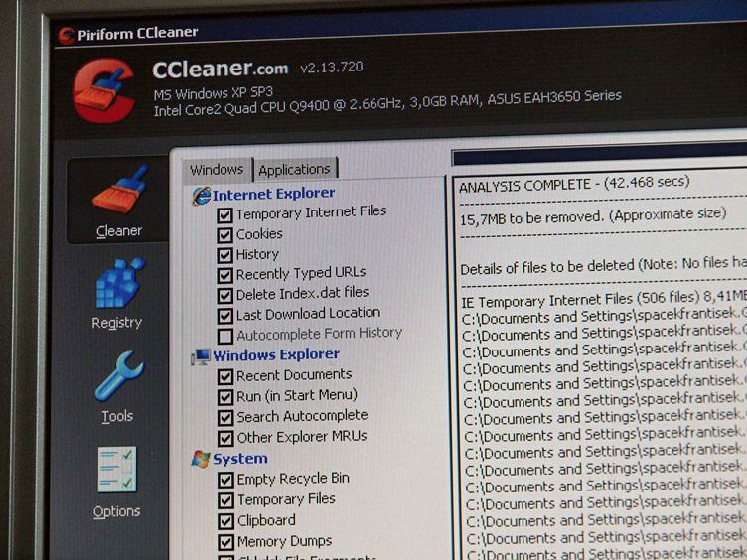The width and height of the screenshot is (747, 560).
Task: Click the v2.13.720 version label
Action: 332,68
